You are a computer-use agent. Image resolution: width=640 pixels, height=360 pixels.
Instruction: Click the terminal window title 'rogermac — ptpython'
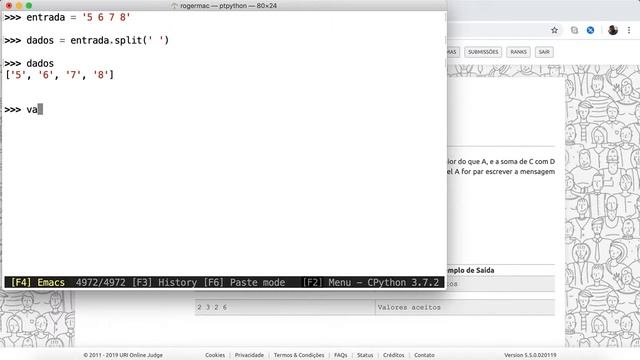[x=229, y=6]
